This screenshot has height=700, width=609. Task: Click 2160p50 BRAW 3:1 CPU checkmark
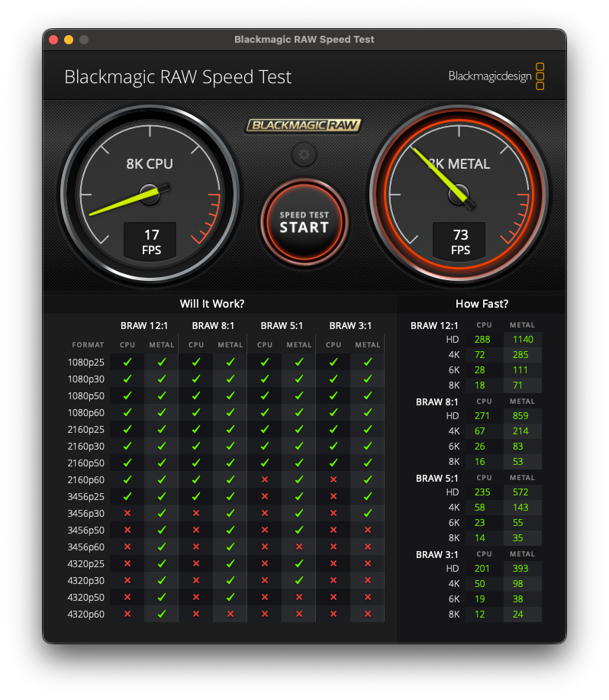pyautogui.click(x=333, y=463)
